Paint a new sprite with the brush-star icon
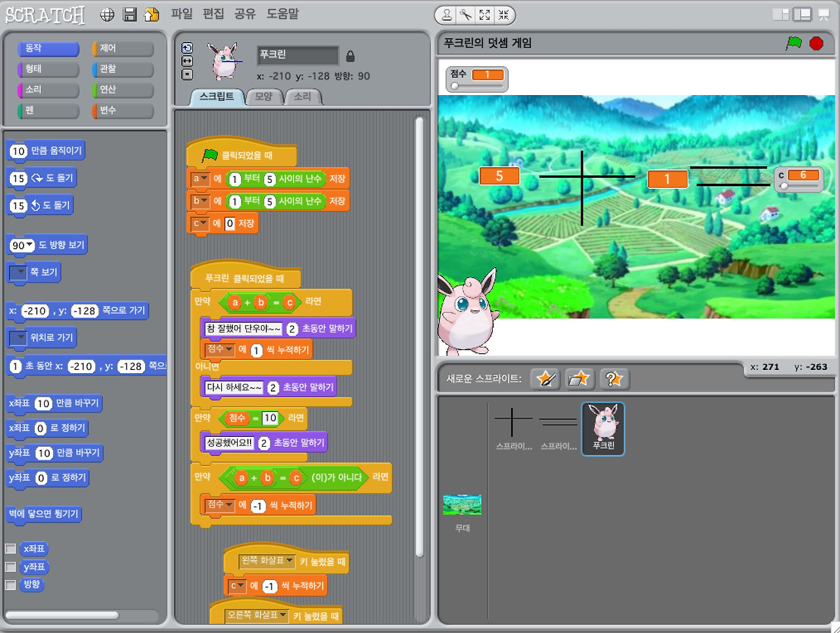This screenshot has width=840, height=633. pyautogui.click(x=545, y=378)
